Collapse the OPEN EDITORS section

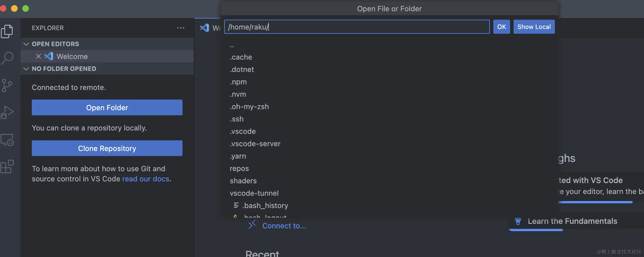(x=26, y=44)
